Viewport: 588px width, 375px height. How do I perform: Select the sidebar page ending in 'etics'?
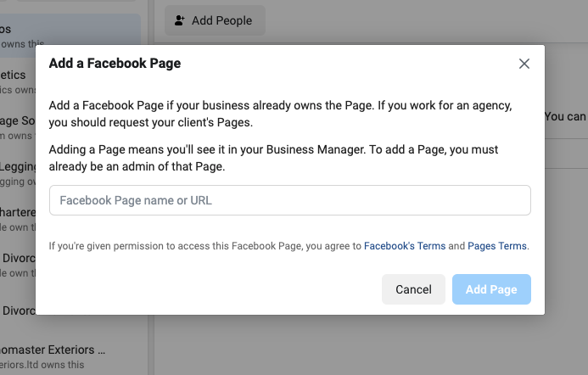pyautogui.click(x=17, y=81)
